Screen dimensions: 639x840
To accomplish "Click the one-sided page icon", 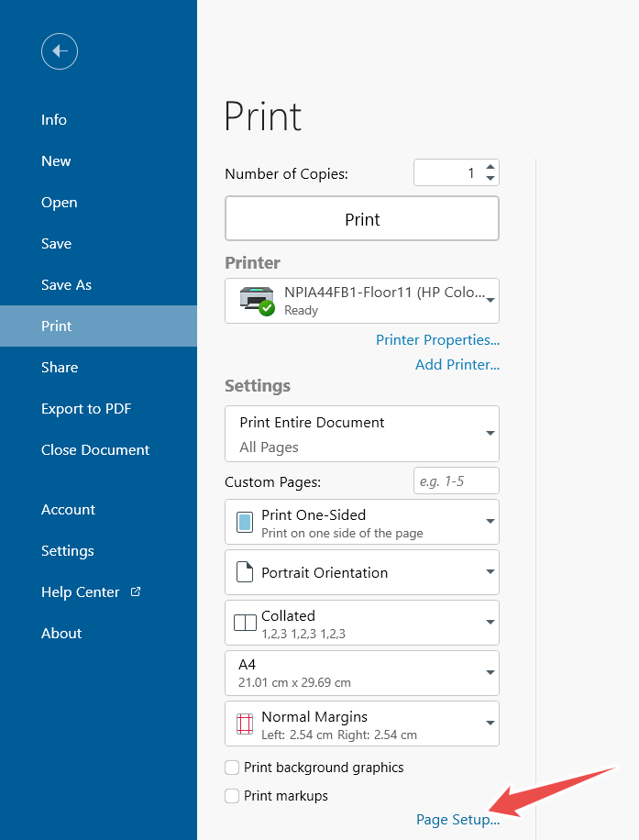I will 245,523.
